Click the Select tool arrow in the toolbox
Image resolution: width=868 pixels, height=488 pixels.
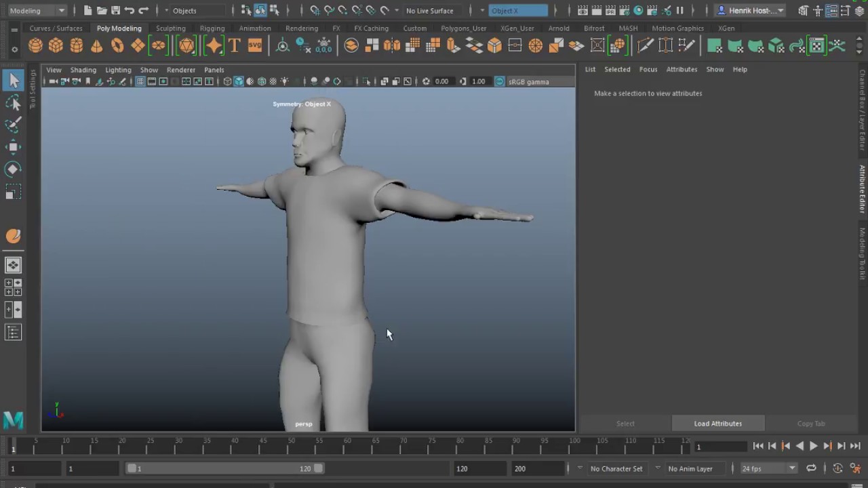[x=13, y=81]
